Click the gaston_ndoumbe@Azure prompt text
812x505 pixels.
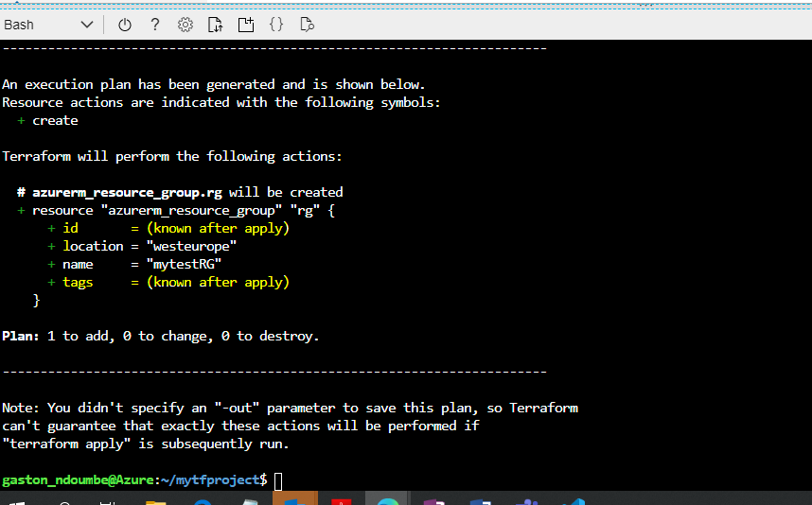point(78,480)
